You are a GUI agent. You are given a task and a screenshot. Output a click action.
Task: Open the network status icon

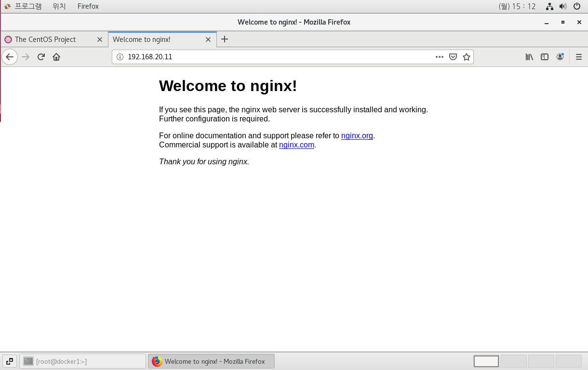[549, 6]
